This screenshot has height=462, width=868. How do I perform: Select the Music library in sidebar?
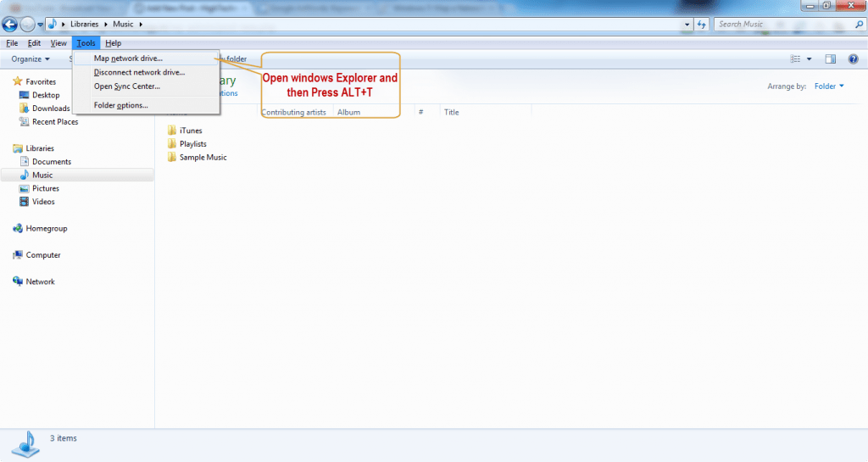(42, 175)
